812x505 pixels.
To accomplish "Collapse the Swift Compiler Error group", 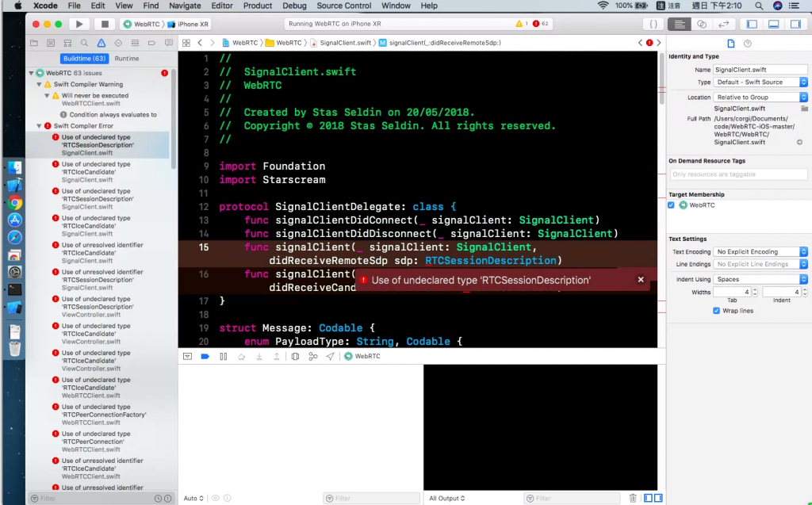I will [x=39, y=126].
